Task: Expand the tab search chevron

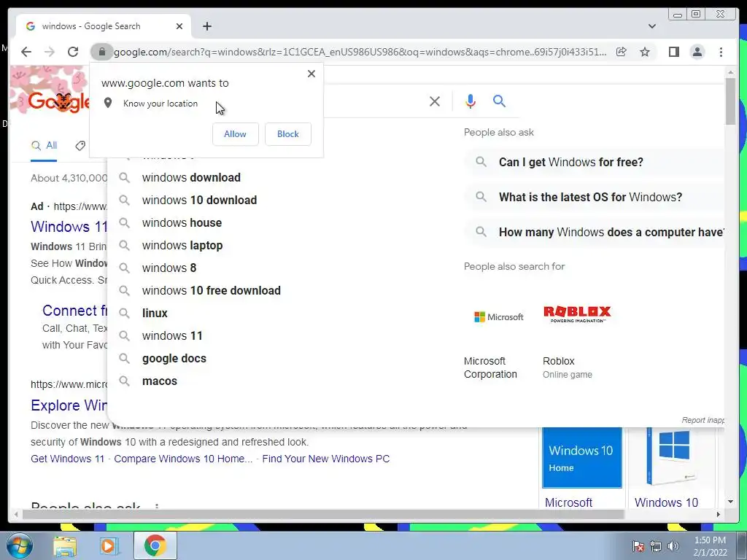Action: (x=652, y=26)
